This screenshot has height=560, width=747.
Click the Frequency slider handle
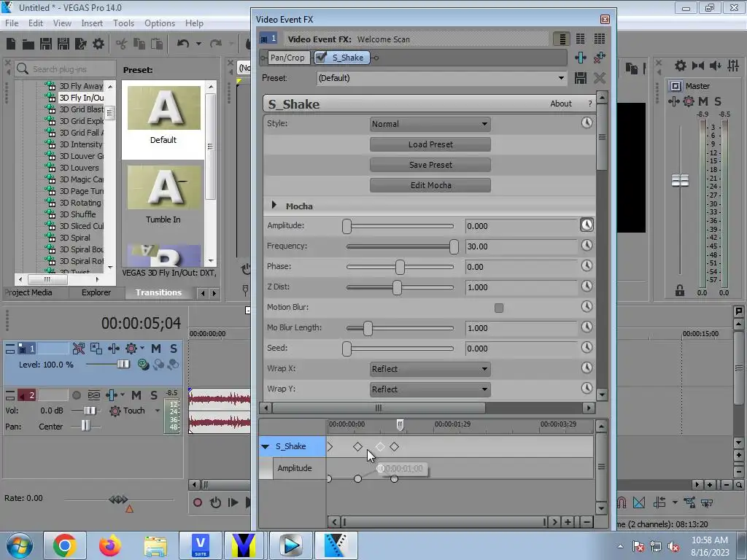click(x=454, y=246)
